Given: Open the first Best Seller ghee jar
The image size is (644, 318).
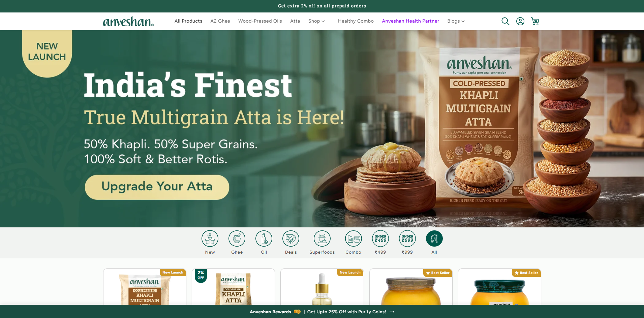Looking at the screenshot, I should (411, 287).
